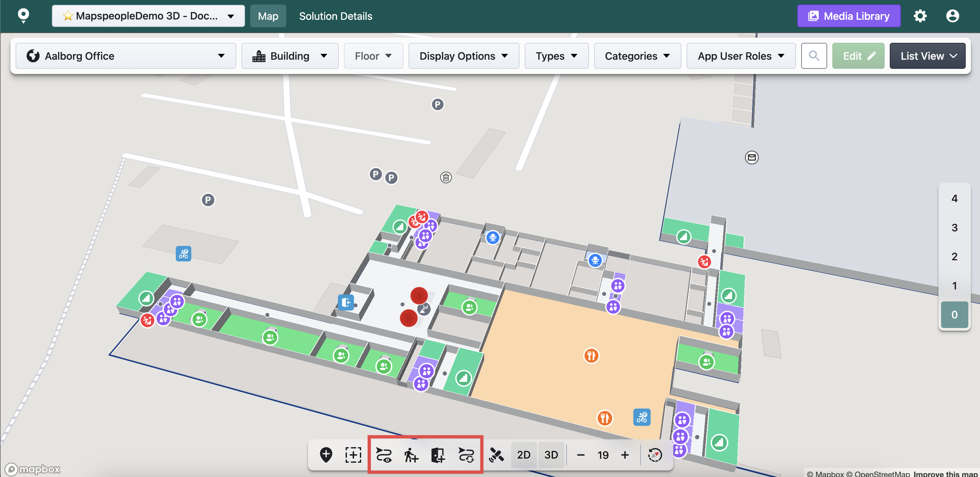980x477 pixels.
Task: Reset map compass rotation
Action: 655,455
